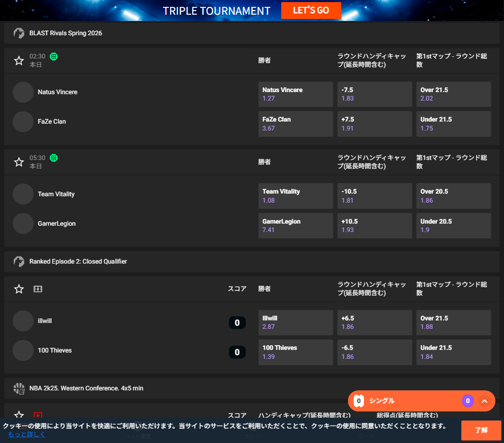Screen dimensions: 504x443
Task: Select +6.5 handicap odds 1.86
Action: 375,323
